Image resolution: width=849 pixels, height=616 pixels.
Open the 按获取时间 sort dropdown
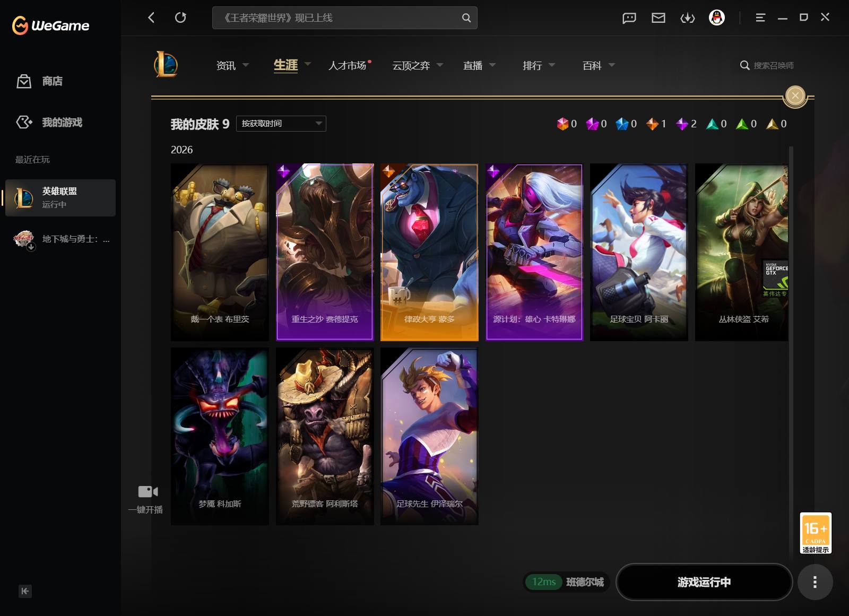coord(281,124)
